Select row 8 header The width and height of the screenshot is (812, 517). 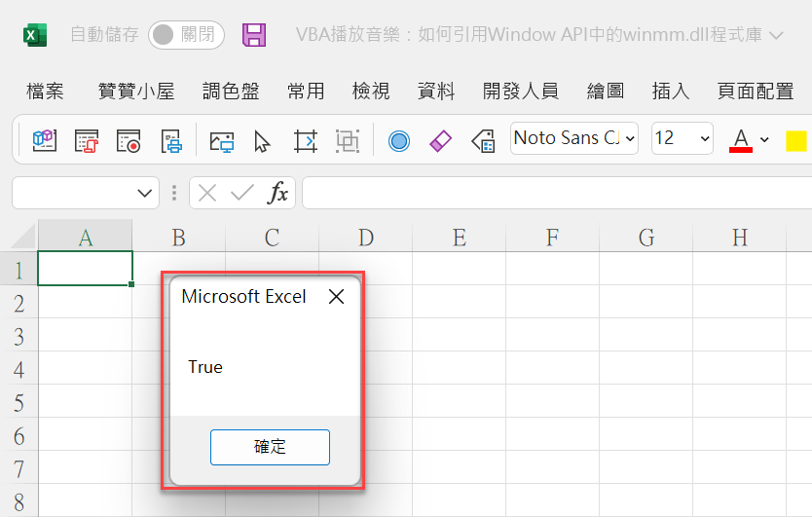click(x=19, y=500)
